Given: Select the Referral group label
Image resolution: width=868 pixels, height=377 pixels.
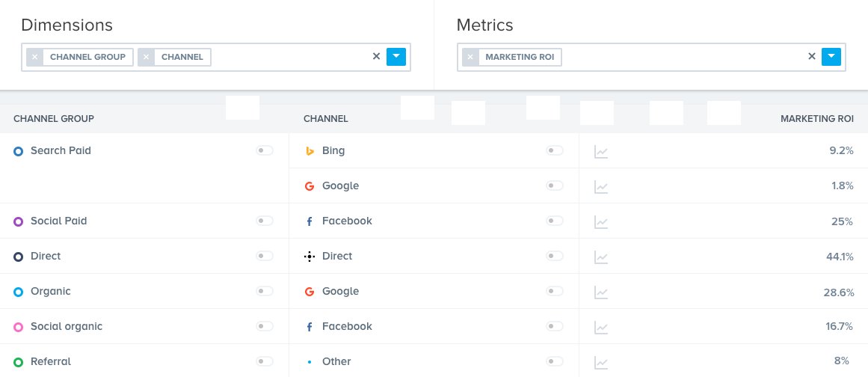Looking at the screenshot, I should (51, 361).
